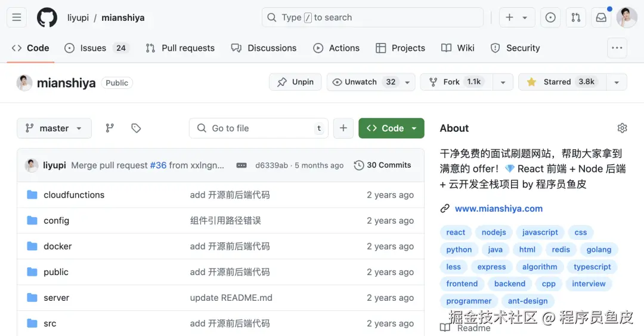
Task: Click liyupi avatar in latest commit row
Action: point(32,165)
